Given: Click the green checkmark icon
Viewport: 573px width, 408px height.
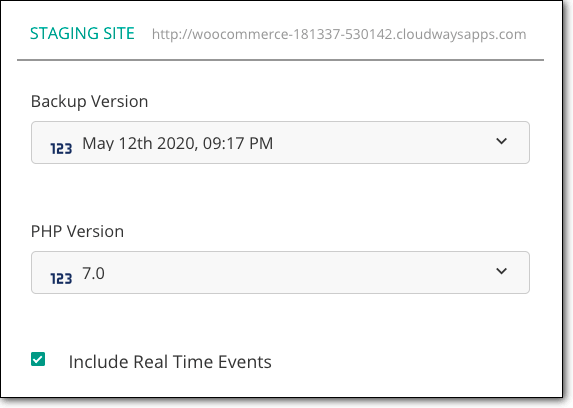Looking at the screenshot, I should (x=38, y=359).
